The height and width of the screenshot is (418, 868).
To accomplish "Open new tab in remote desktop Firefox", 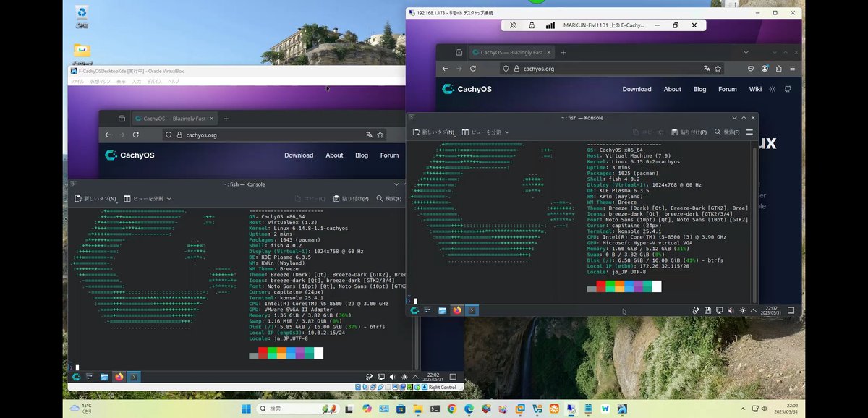I will click(x=563, y=52).
